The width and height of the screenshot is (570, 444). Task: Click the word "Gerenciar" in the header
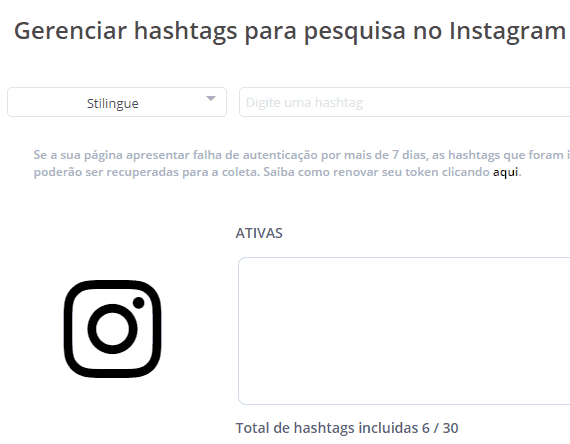[70, 31]
